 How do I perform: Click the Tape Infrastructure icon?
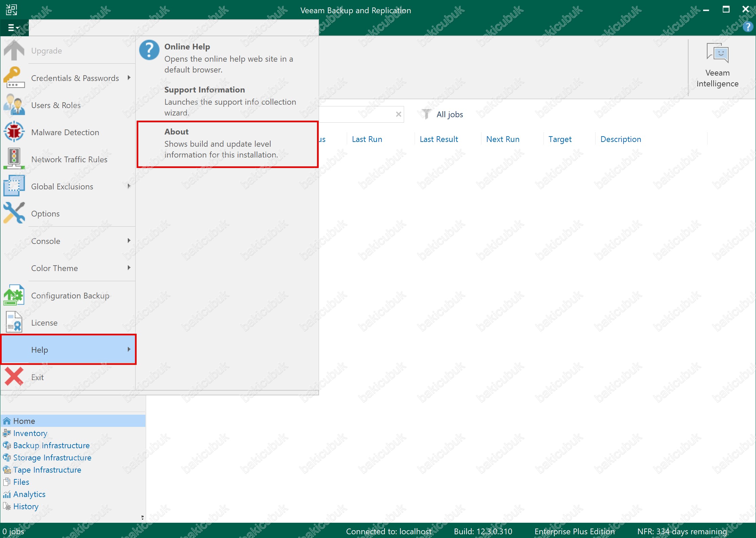[x=7, y=470]
